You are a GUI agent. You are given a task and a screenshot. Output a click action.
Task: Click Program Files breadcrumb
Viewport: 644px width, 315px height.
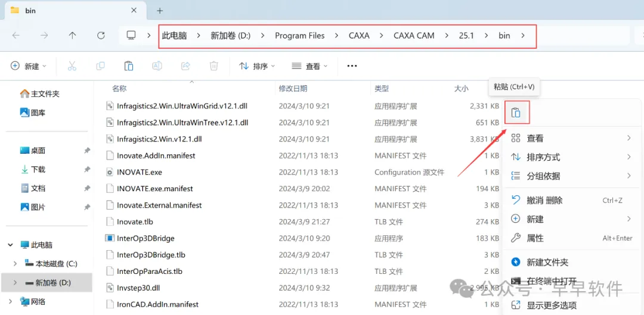300,36
